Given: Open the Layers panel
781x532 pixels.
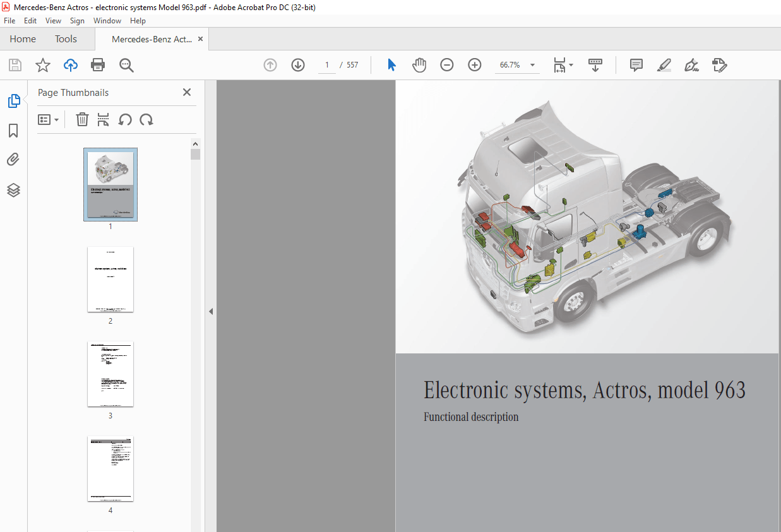Looking at the screenshot, I should pyautogui.click(x=14, y=190).
